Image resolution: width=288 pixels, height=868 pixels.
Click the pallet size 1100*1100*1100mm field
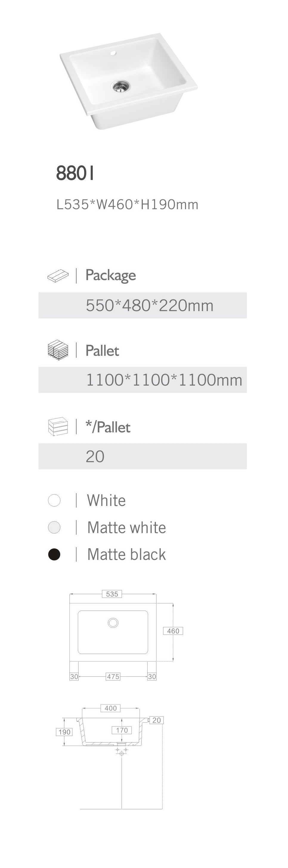pyautogui.click(x=164, y=380)
